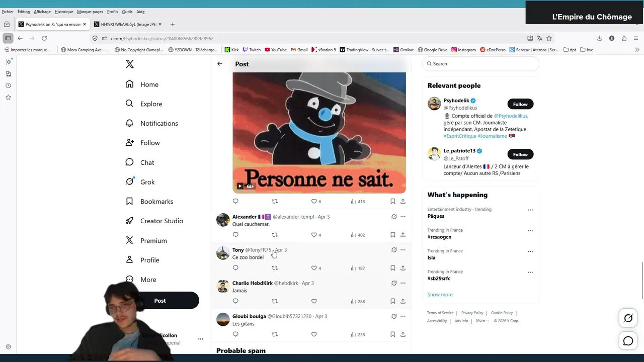Open Firefox sidebar history clock icon
Image resolution: width=644 pixels, height=362 pixels.
(x=8, y=85)
